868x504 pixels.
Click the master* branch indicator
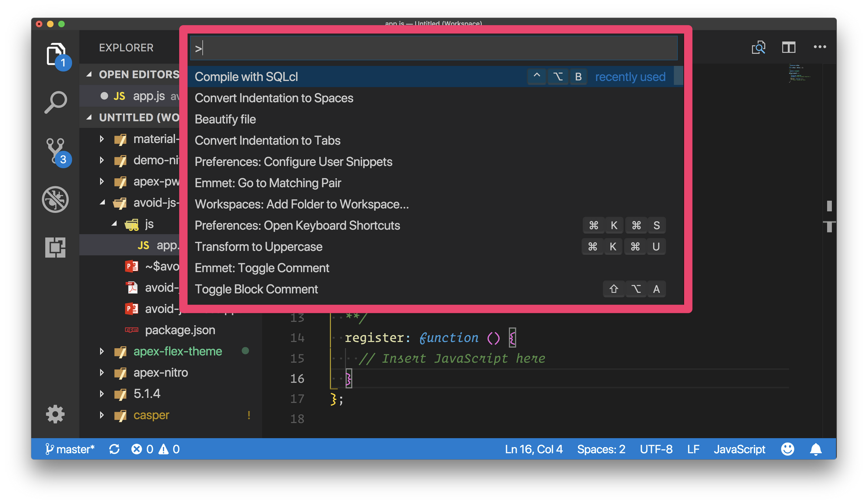click(x=70, y=449)
